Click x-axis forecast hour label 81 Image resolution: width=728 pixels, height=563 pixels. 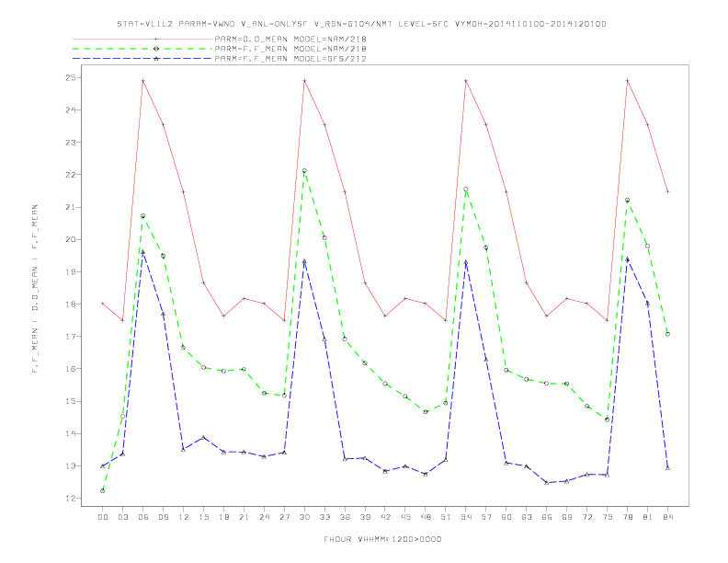[x=648, y=517]
